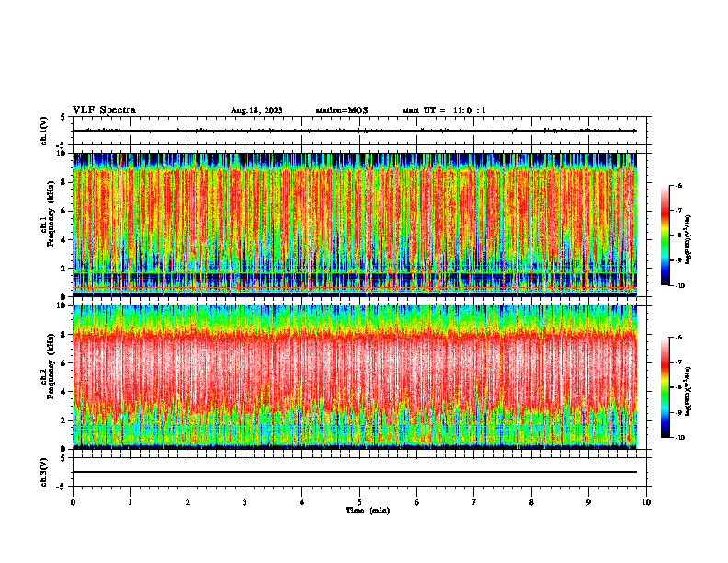Click the "0" tick on the time axis
728x563 pixels.
coord(73,502)
